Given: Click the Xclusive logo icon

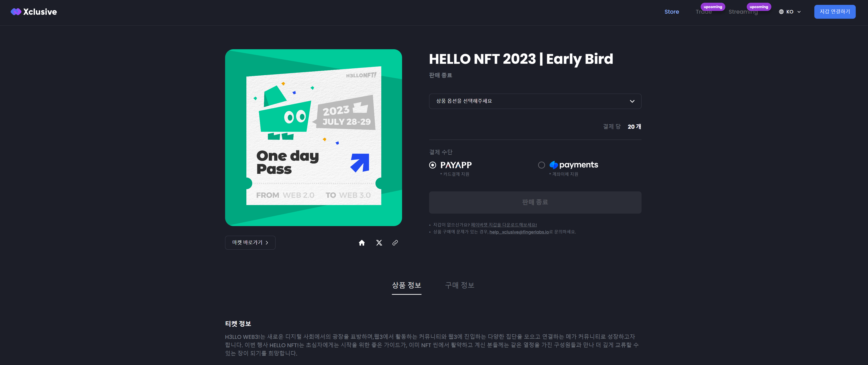Looking at the screenshot, I should [16, 12].
